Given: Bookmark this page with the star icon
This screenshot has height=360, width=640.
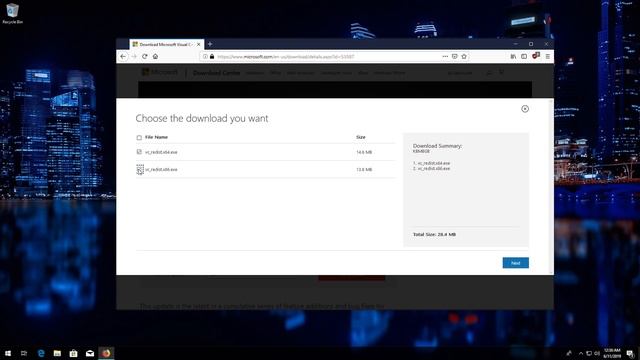Looking at the screenshot, I should (464, 57).
